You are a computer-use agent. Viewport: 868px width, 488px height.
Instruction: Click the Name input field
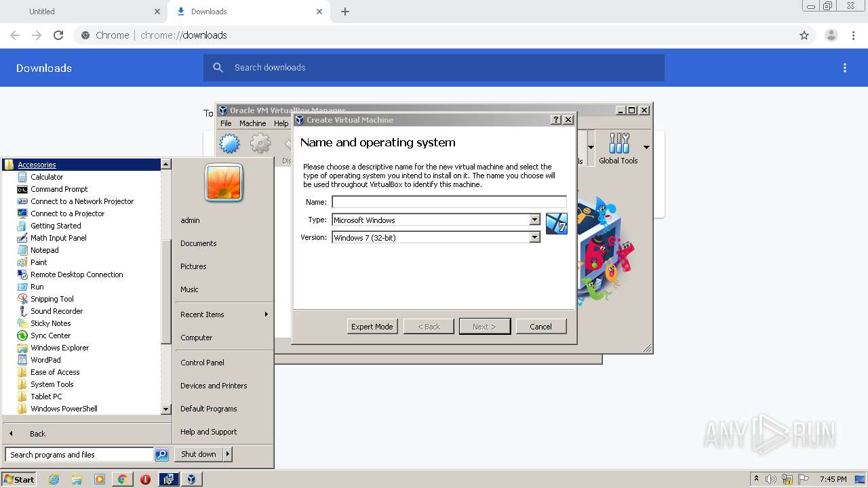(x=449, y=202)
